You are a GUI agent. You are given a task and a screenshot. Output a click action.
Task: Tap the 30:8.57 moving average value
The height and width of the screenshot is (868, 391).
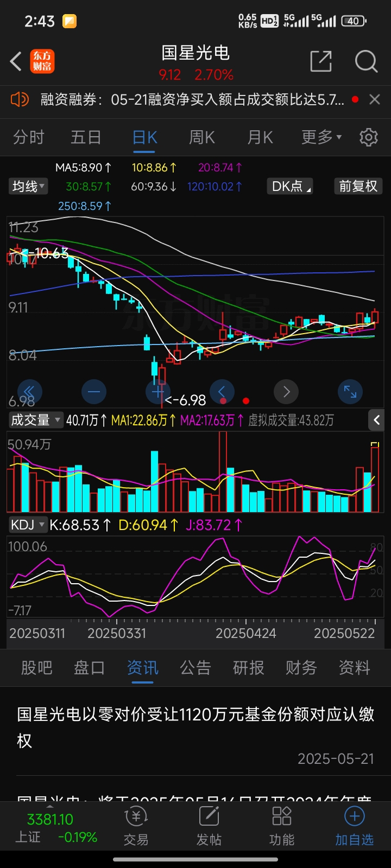89,187
